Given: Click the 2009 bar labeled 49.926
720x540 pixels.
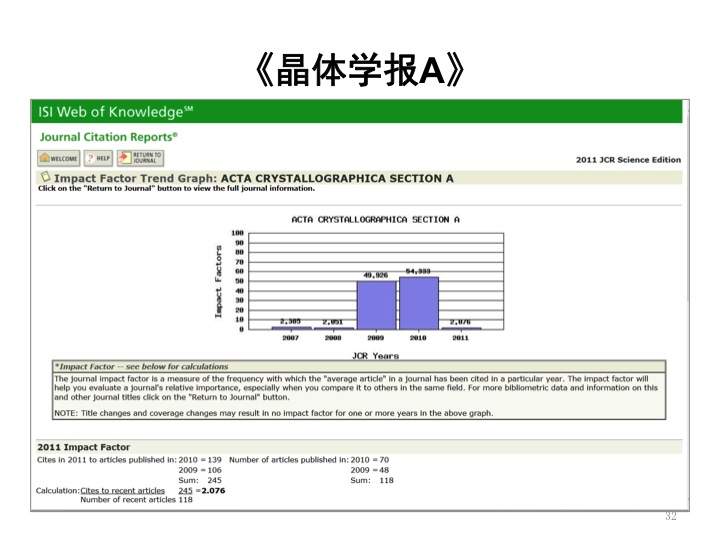Looking at the screenshot, I should pyautogui.click(x=376, y=305).
